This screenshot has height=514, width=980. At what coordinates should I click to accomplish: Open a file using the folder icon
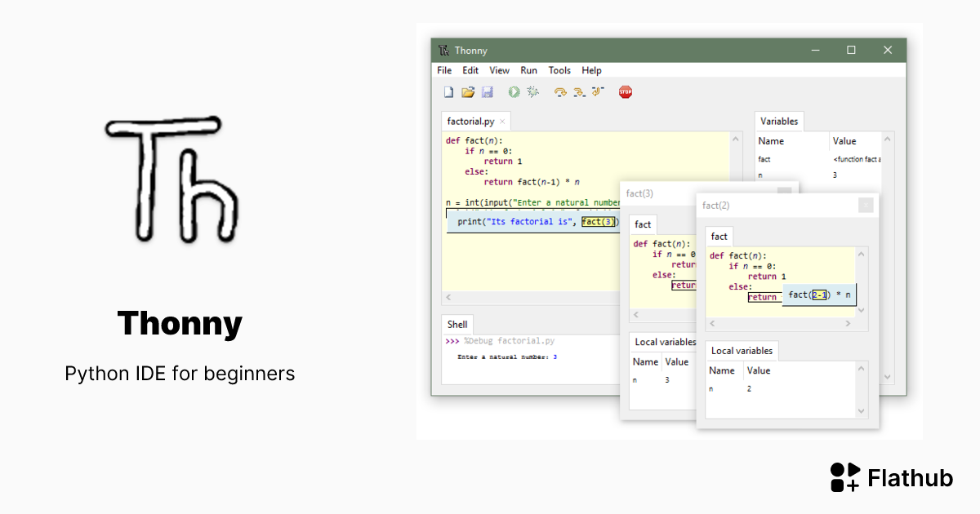click(468, 92)
